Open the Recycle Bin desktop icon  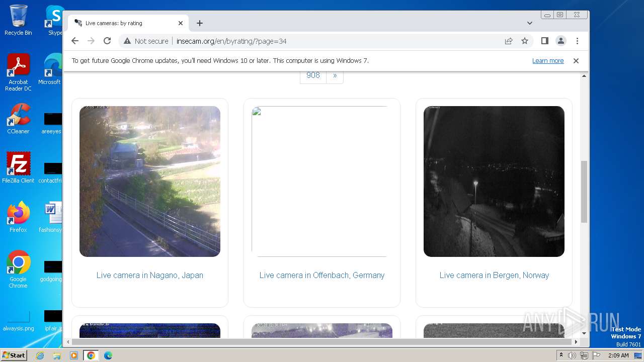pos(18,20)
